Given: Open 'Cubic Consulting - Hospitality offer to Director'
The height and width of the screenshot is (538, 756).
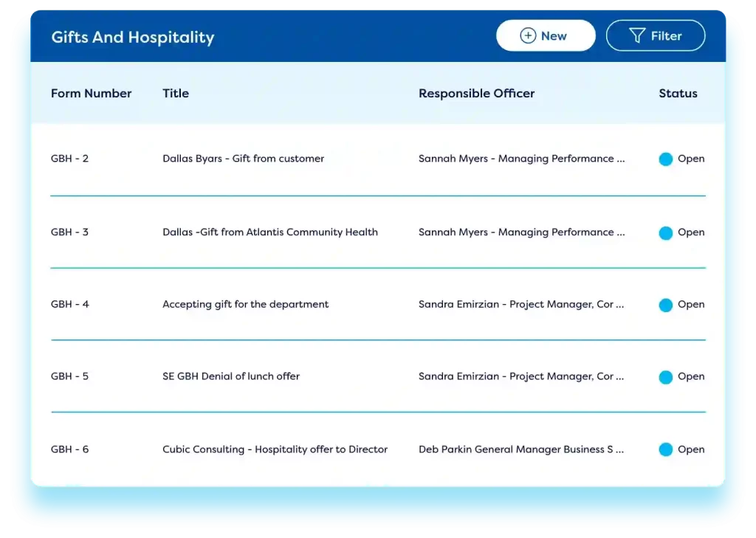Looking at the screenshot, I should tap(275, 449).
